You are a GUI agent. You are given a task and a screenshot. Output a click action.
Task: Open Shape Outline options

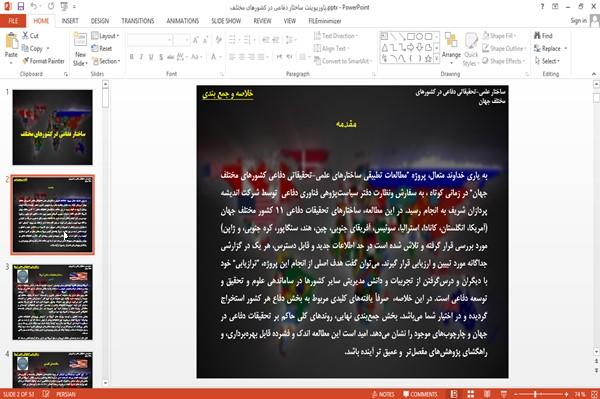coord(504,49)
